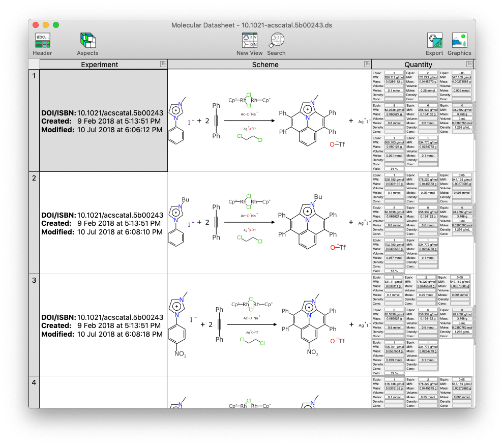This screenshot has height=446, width=504.
Task: Click the Quantity column header
Action: click(418, 65)
